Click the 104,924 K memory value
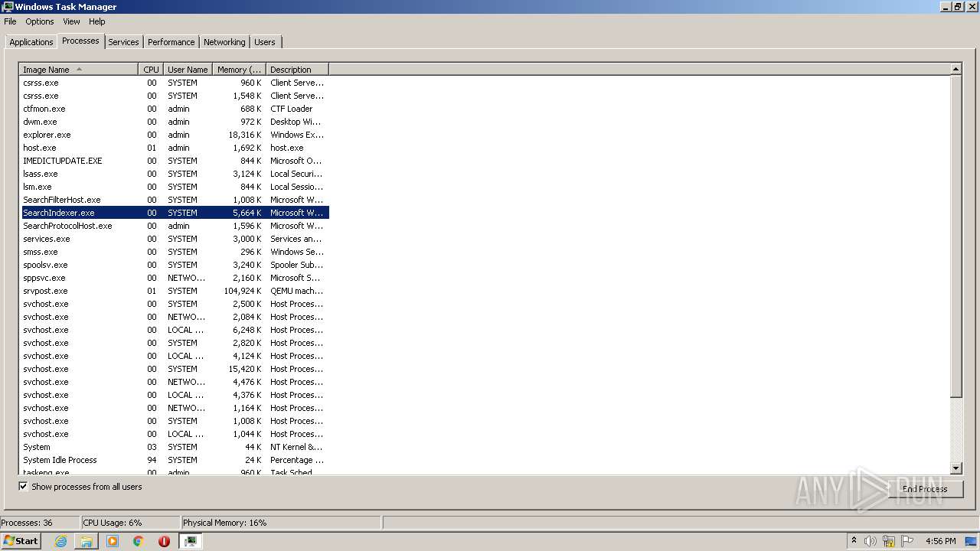 tap(243, 291)
